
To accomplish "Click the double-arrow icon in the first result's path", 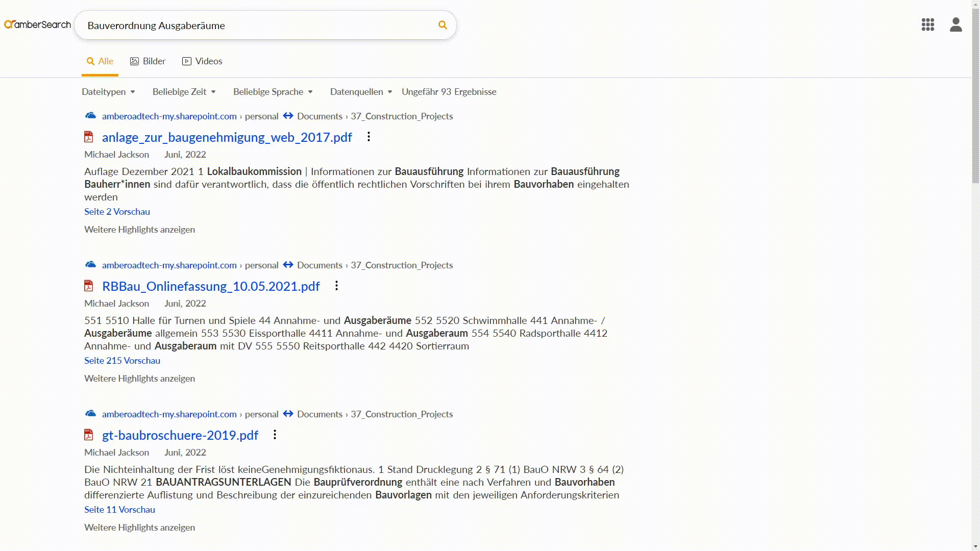I will [288, 116].
